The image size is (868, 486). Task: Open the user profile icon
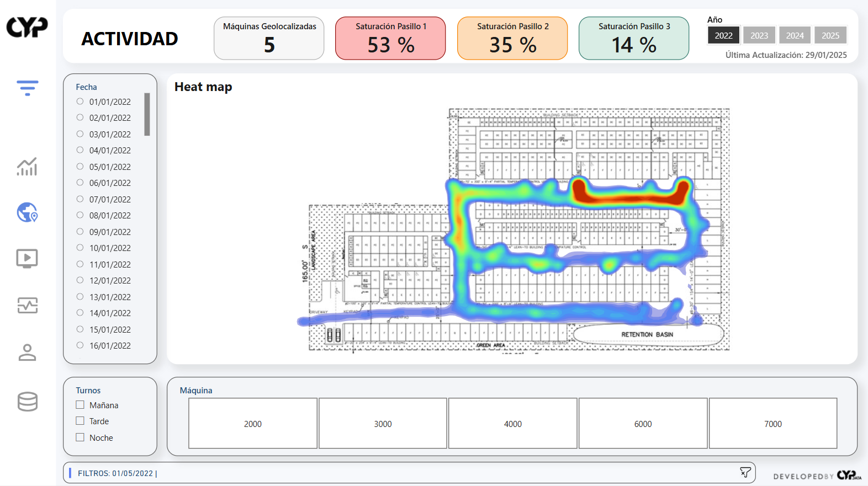pos(27,352)
